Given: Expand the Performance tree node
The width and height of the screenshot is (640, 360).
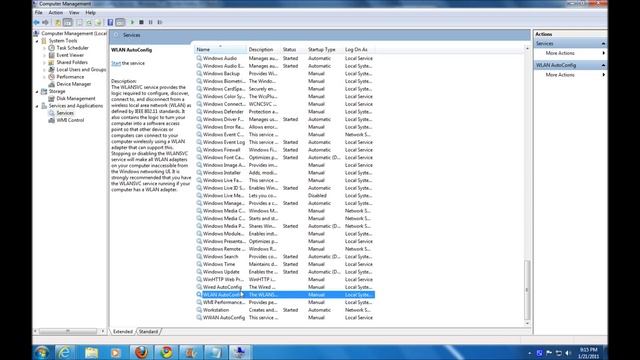Looking at the screenshot, I should (44, 77).
